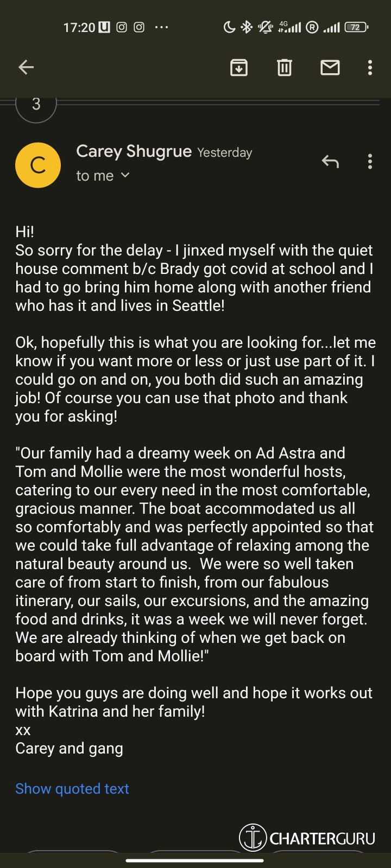Open the top toolbar three-dot menu
This screenshot has height=868, width=391.
pyautogui.click(x=370, y=67)
